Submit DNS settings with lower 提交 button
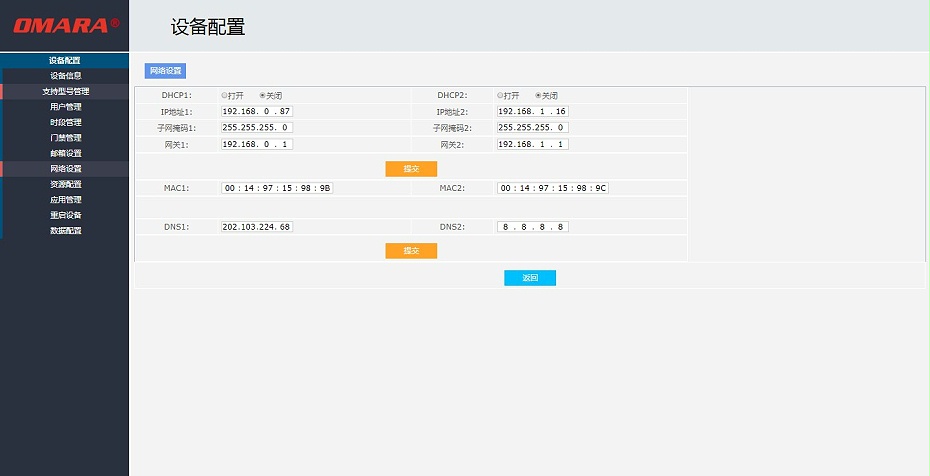Image resolution: width=930 pixels, height=476 pixels. [411, 251]
